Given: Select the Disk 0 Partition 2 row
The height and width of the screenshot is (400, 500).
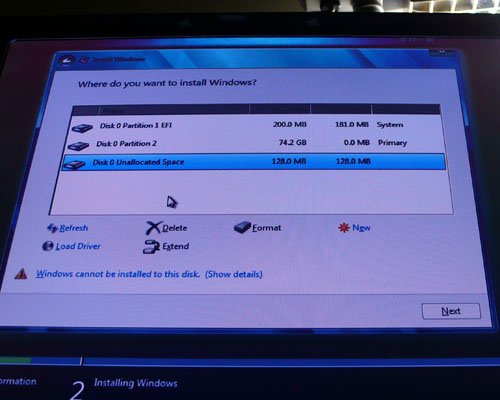Looking at the screenshot, I should click(x=255, y=144).
